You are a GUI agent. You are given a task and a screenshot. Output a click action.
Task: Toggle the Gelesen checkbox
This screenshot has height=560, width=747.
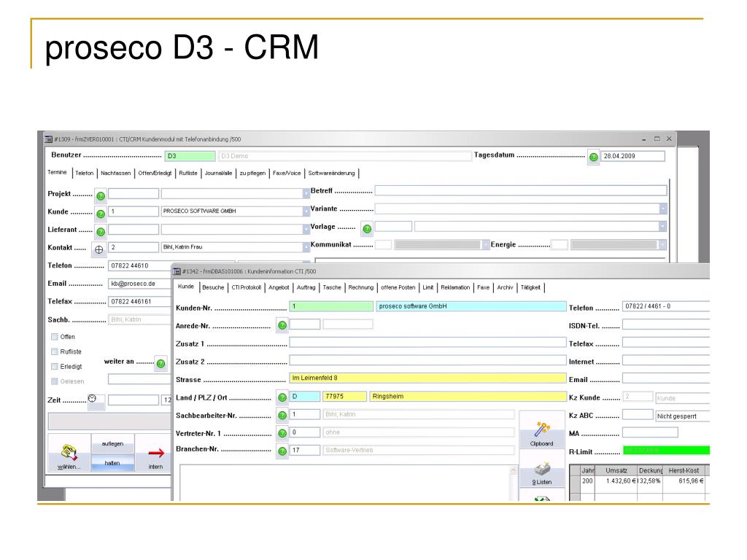[x=54, y=381]
